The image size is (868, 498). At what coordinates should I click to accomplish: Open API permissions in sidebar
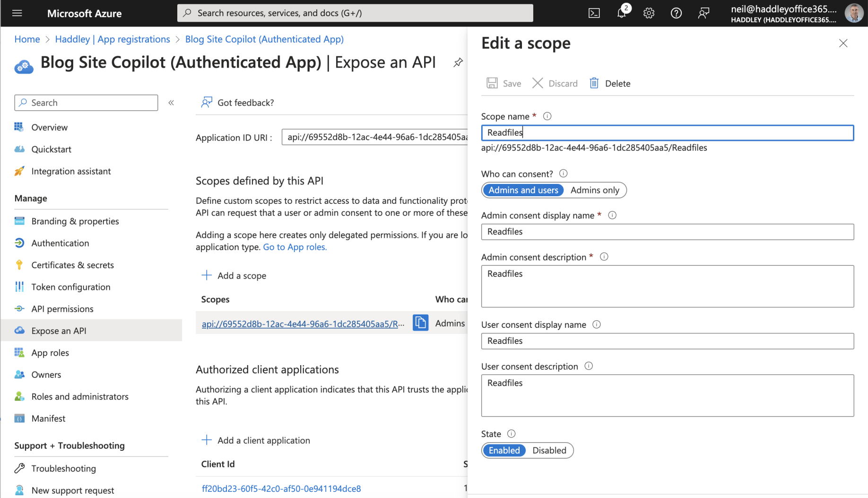62,309
